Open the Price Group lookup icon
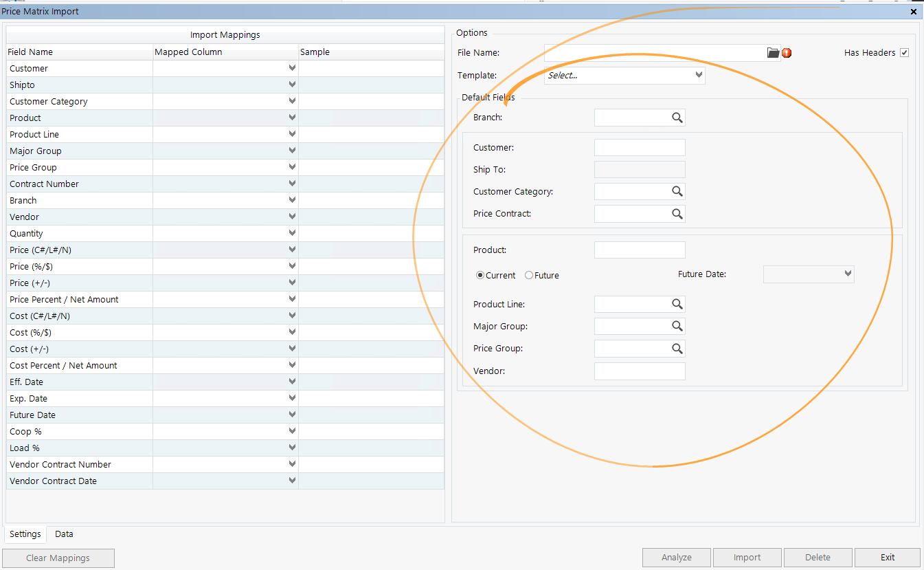 tap(677, 348)
